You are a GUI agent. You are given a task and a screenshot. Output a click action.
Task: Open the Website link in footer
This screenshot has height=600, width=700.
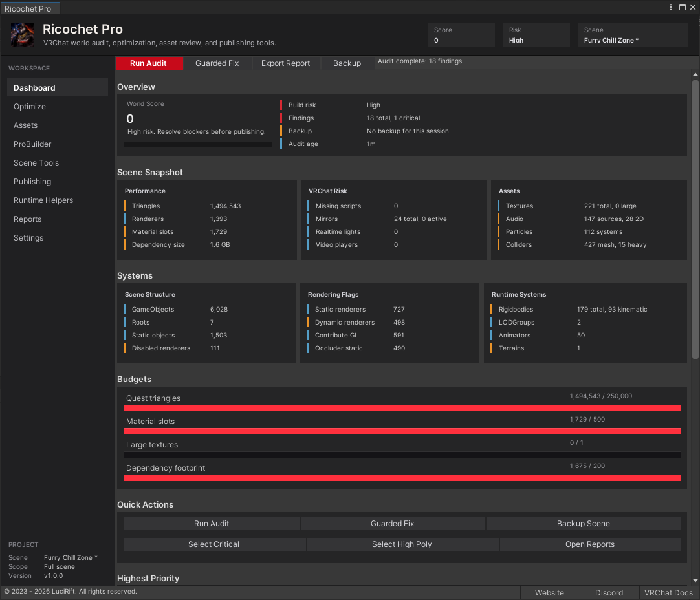pyautogui.click(x=549, y=592)
